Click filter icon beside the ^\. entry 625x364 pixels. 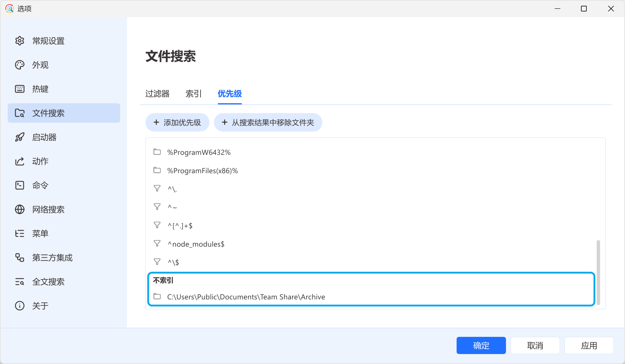pyautogui.click(x=157, y=188)
